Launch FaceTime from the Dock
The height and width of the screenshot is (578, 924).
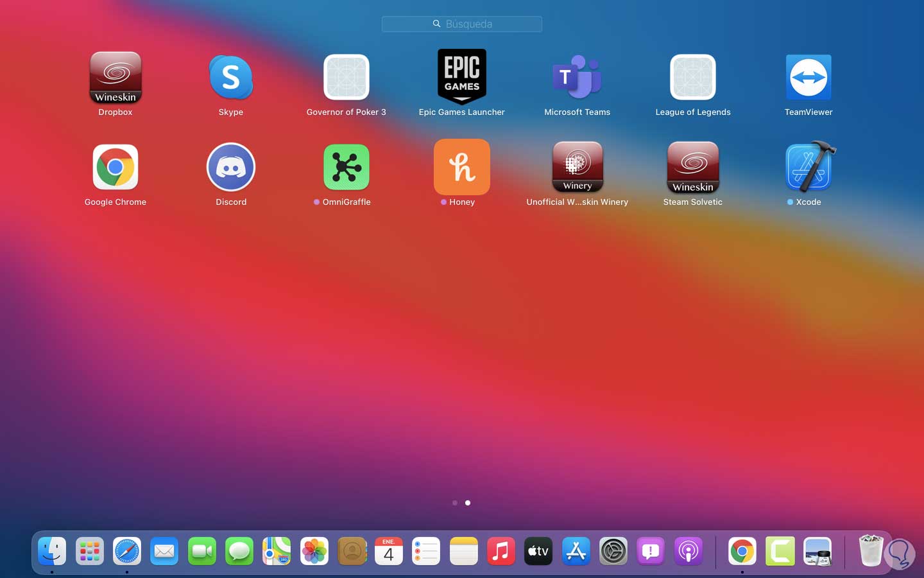click(x=202, y=551)
